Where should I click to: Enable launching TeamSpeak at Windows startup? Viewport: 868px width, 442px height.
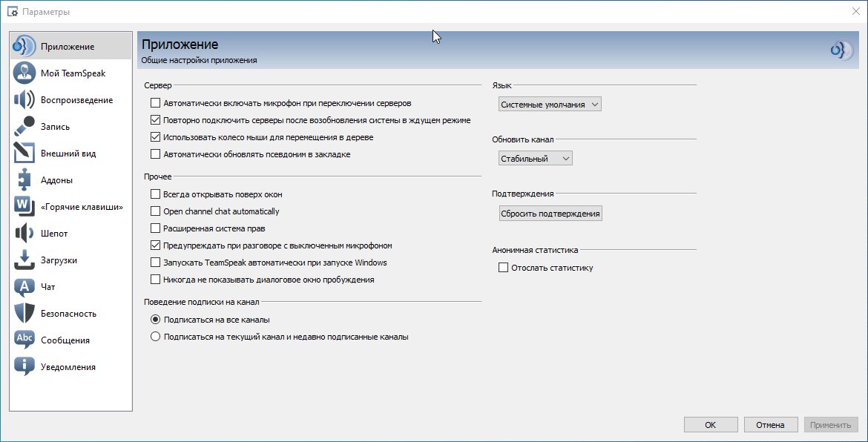(155, 263)
